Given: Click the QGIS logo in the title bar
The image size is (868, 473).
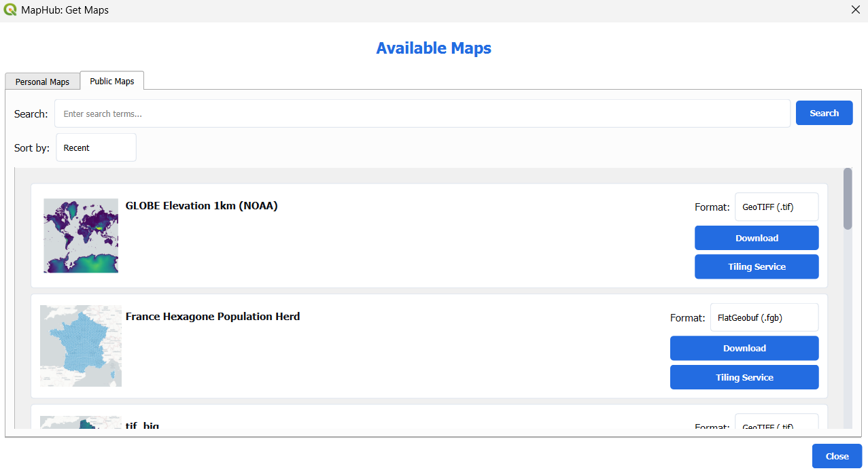Looking at the screenshot, I should point(10,10).
